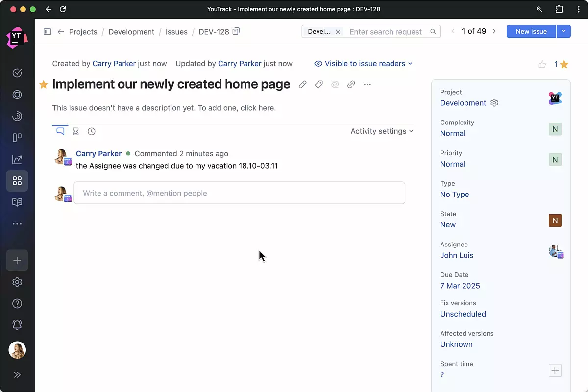The width and height of the screenshot is (588, 392).
Task: Toggle the main sidebar panel icon
Action: point(48,32)
